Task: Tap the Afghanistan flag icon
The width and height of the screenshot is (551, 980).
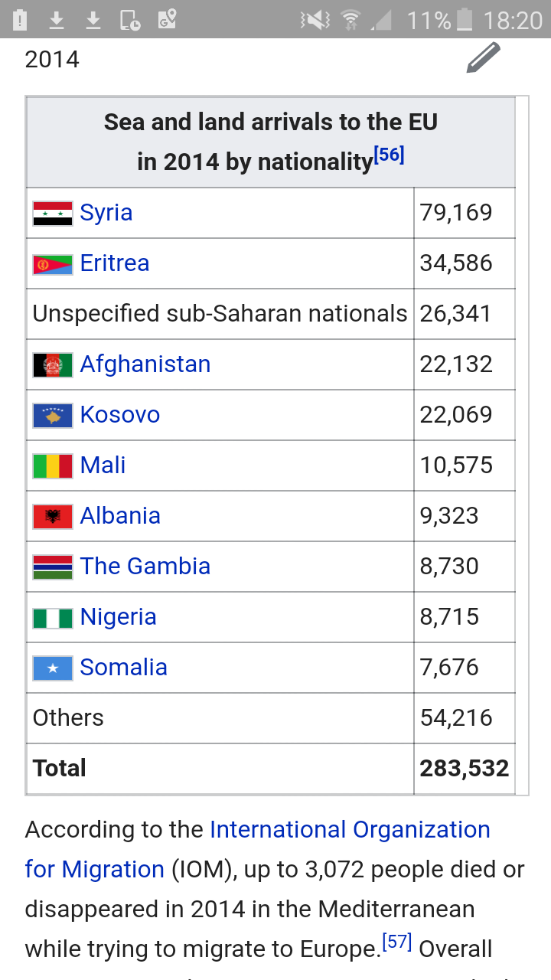Action: [53, 364]
